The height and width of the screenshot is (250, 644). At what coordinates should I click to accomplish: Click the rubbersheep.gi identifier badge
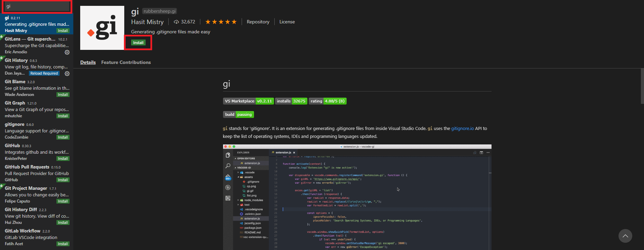tap(160, 11)
